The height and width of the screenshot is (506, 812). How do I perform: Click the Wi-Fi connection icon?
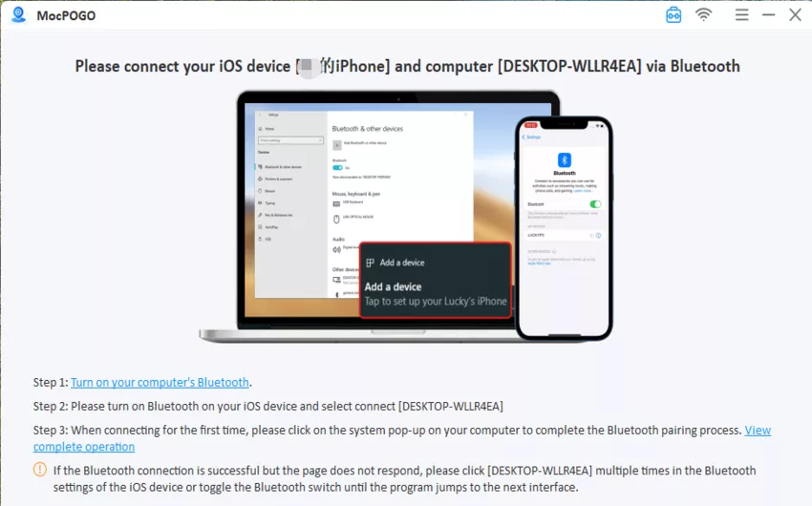click(704, 15)
